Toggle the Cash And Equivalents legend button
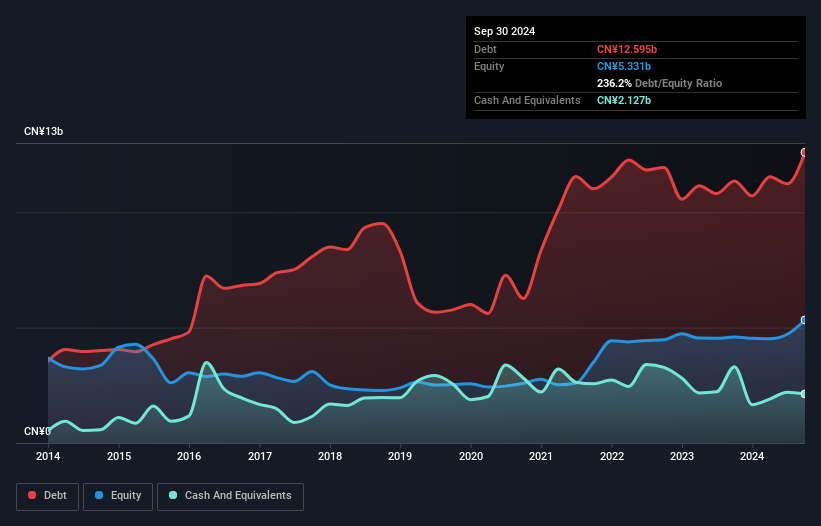This screenshot has width=821, height=526. (230, 496)
